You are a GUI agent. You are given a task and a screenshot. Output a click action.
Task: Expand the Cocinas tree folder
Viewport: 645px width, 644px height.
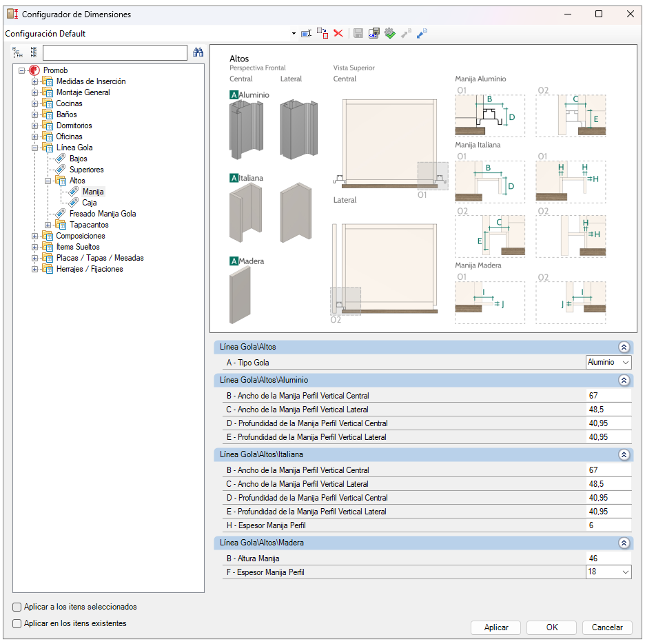(35, 103)
